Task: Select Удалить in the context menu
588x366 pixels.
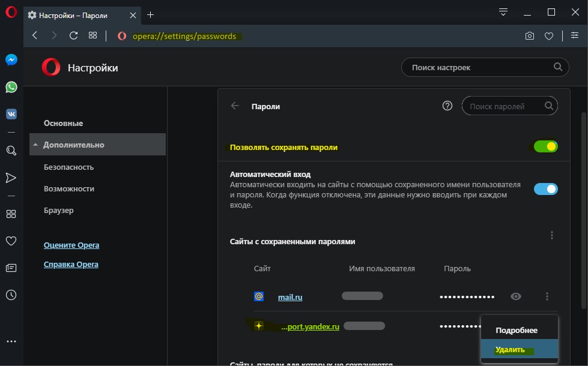Action: click(x=520, y=350)
